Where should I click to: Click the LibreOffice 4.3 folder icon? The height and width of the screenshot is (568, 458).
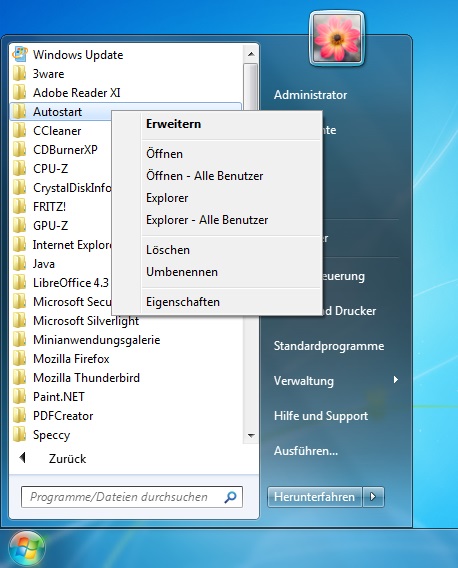click(x=19, y=282)
